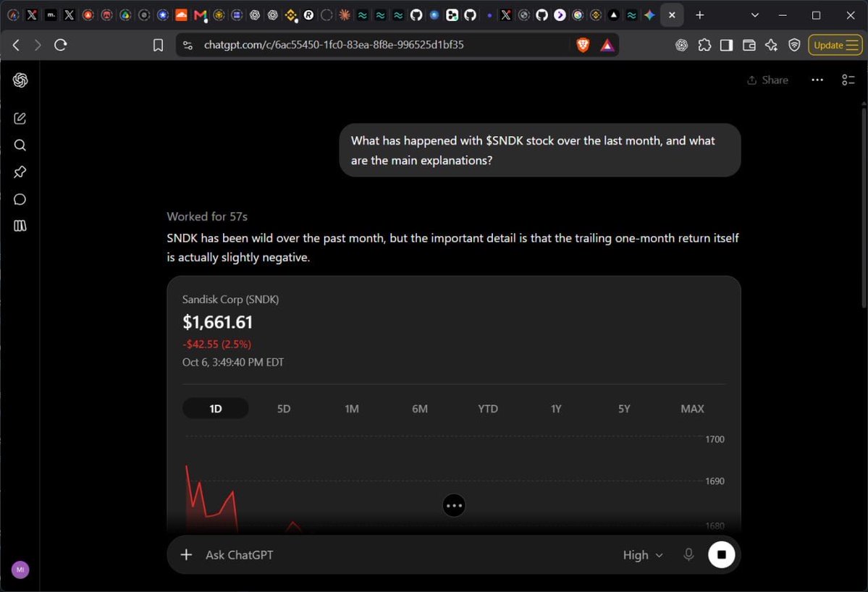Close the active ChatGPT tab

672,15
